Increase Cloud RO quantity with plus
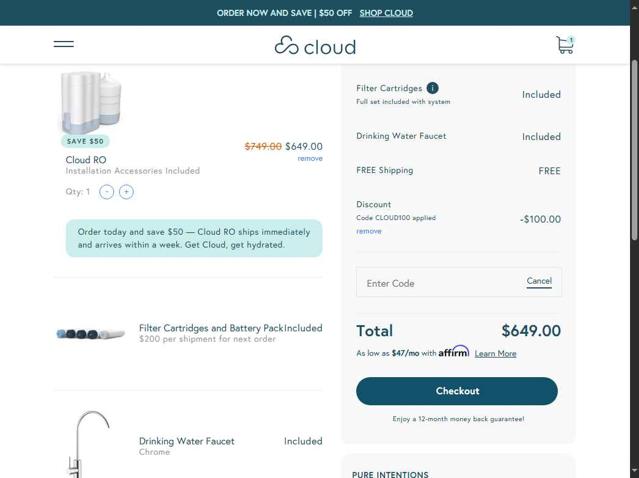The image size is (639, 478). coord(126,192)
